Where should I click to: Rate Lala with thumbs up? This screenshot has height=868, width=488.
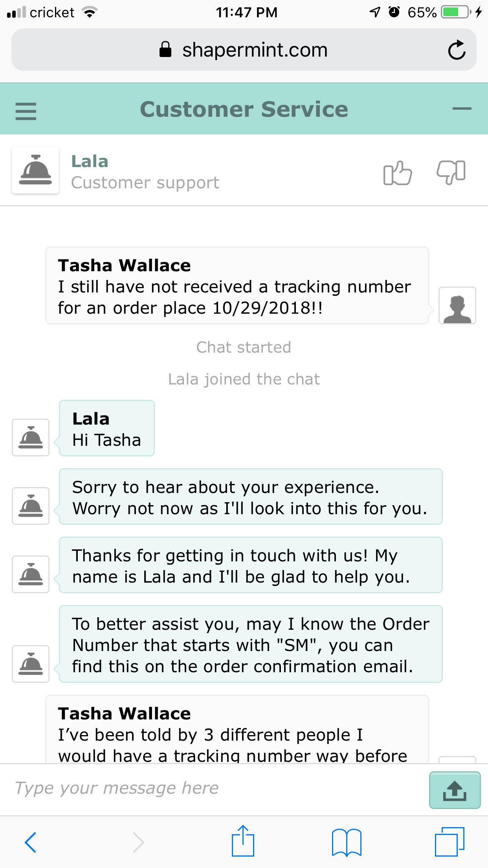397,173
